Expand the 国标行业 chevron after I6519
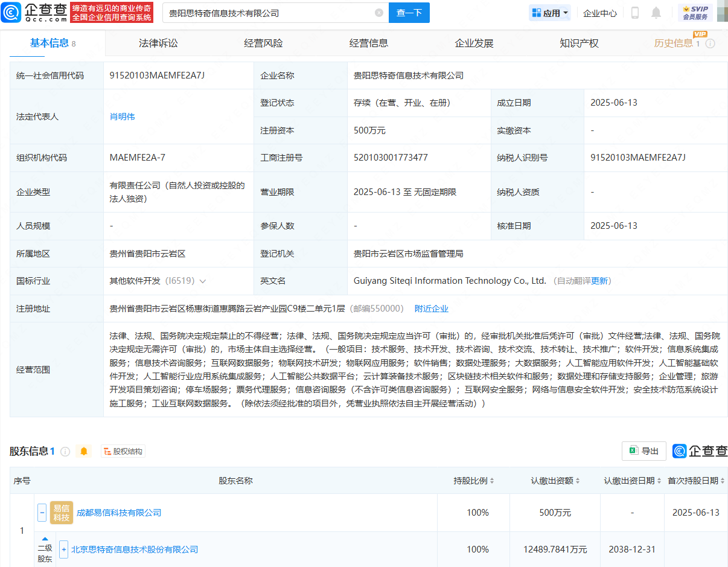Image resolution: width=728 pixels, height=567 pixels. (x=203, y=281)
